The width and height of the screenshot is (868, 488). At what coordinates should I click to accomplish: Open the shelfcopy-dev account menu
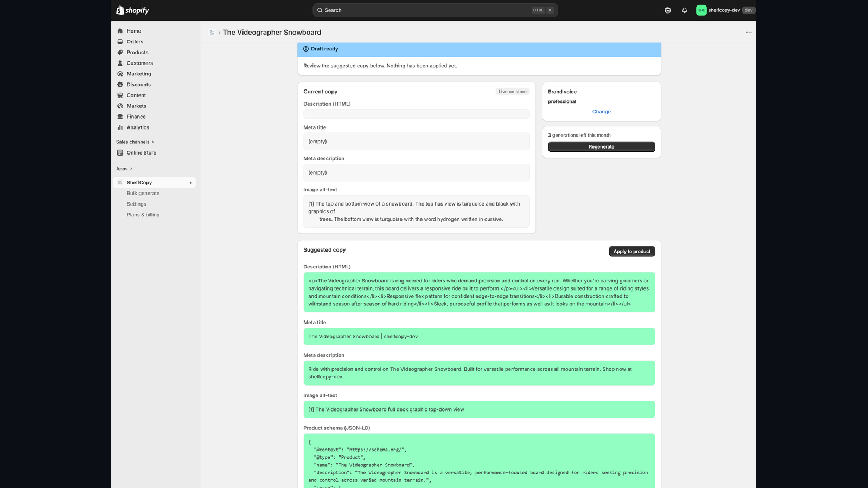[x=725, y=10]
